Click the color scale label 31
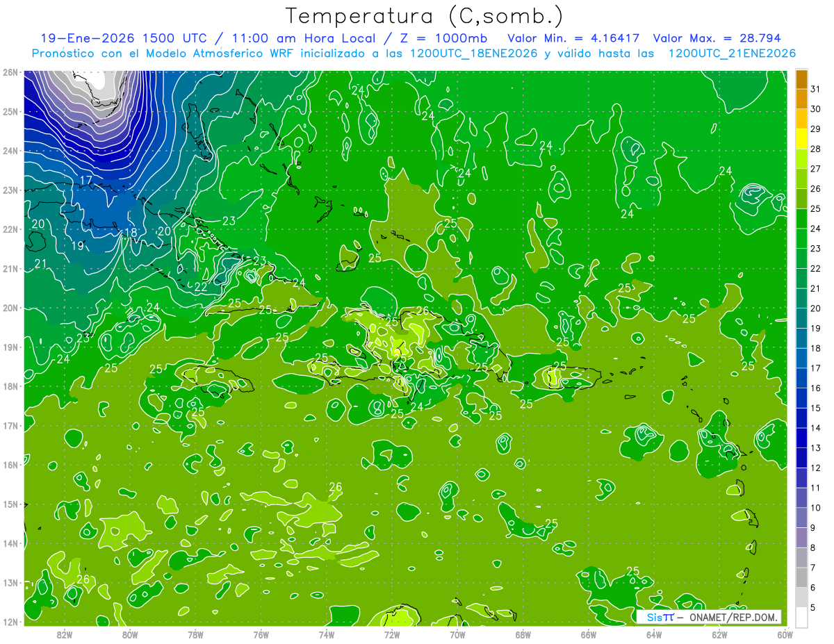The image size is (834, 644). 815,89
